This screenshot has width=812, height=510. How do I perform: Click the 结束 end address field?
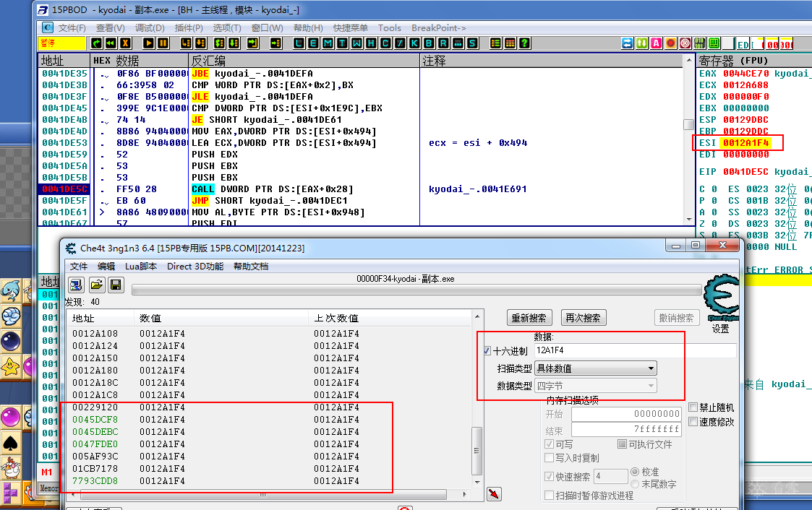625,429
